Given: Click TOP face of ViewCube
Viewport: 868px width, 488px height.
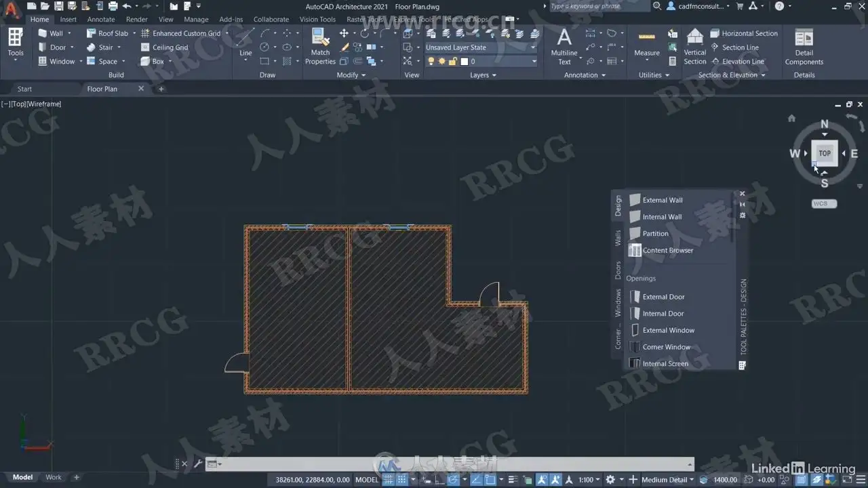Looking at the screenshot, I should click(825, 153).
